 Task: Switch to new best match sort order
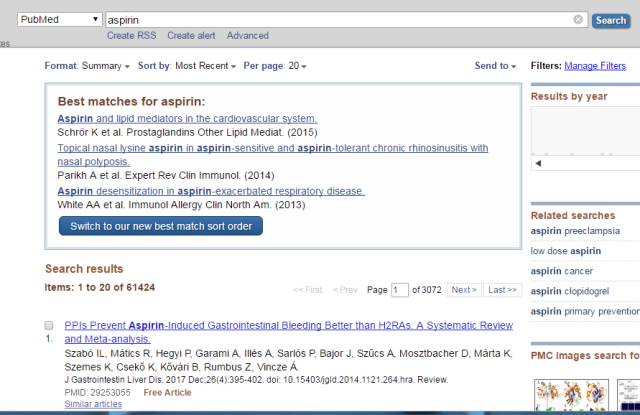[161, 226]
